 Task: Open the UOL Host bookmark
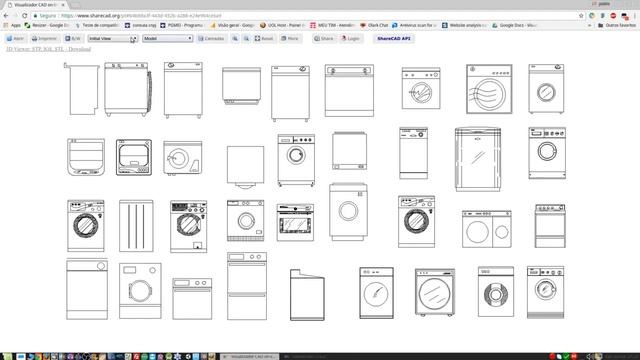pos(282,25)
